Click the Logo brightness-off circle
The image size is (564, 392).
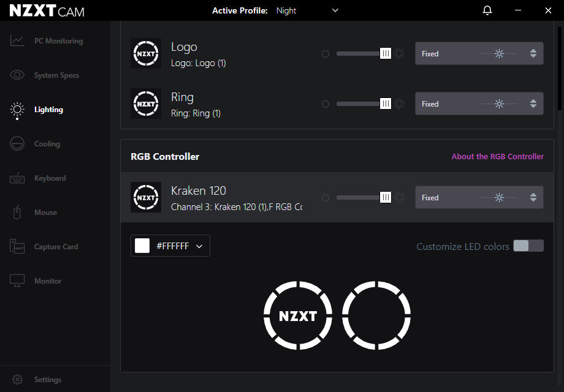[326, 54]
